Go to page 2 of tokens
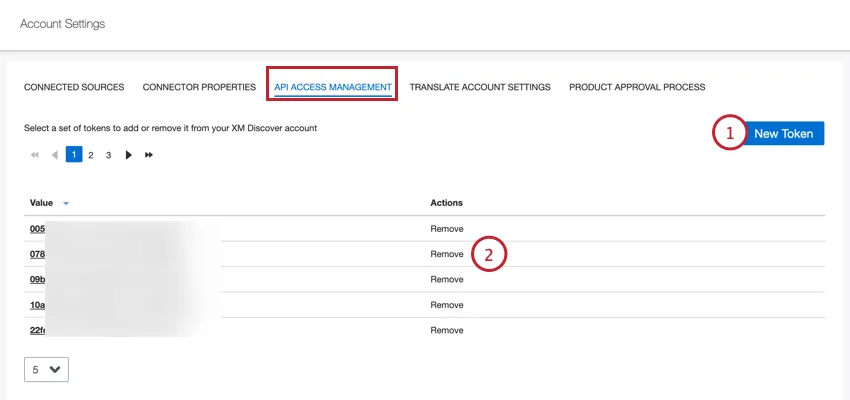 tap(91, 155)
